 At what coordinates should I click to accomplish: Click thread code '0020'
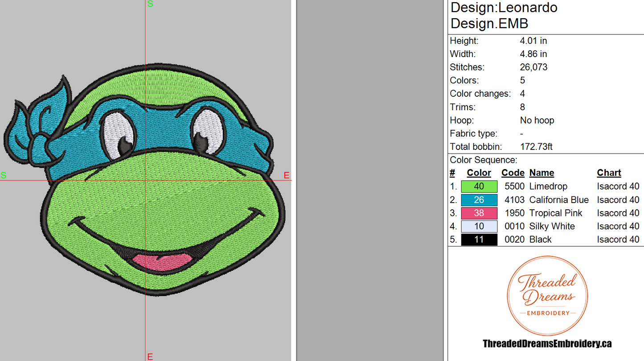(x=514, y=240)
